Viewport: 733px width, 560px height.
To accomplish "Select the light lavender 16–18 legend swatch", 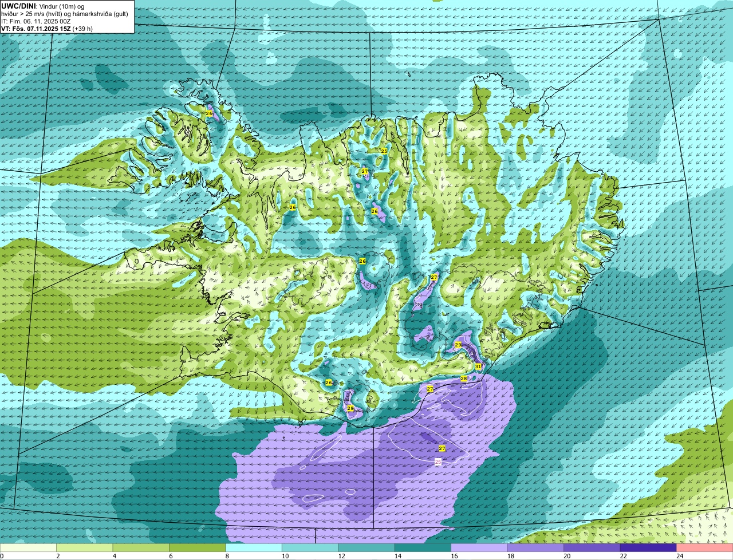I will 480,547.
